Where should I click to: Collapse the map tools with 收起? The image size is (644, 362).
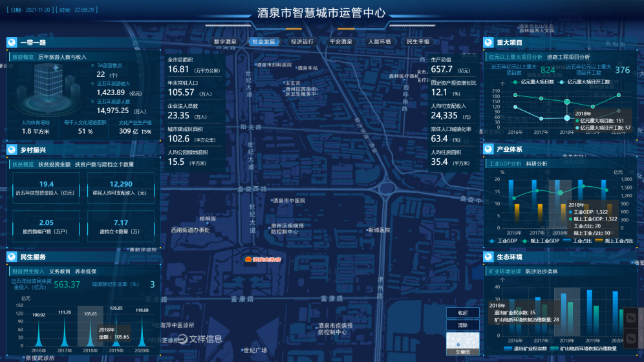(462, 313)
